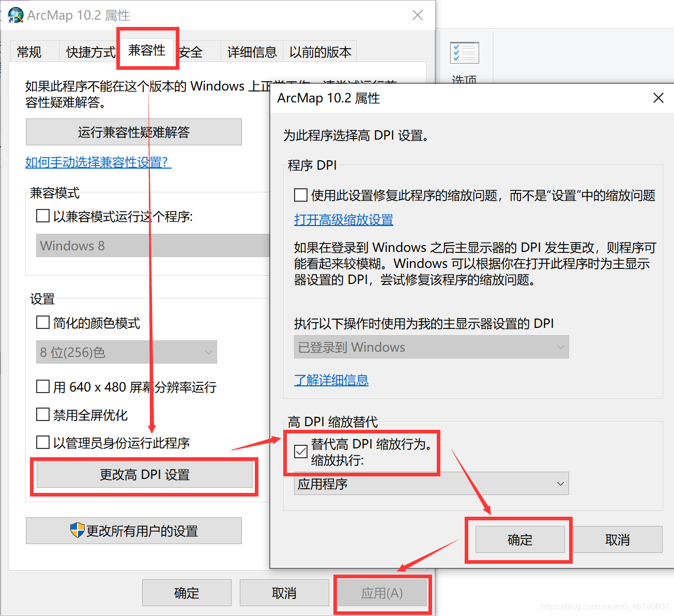Open 打开高级缩放设置 link
Image resolution: width=674 pixels, height=616 pixels.
[344, 219]
